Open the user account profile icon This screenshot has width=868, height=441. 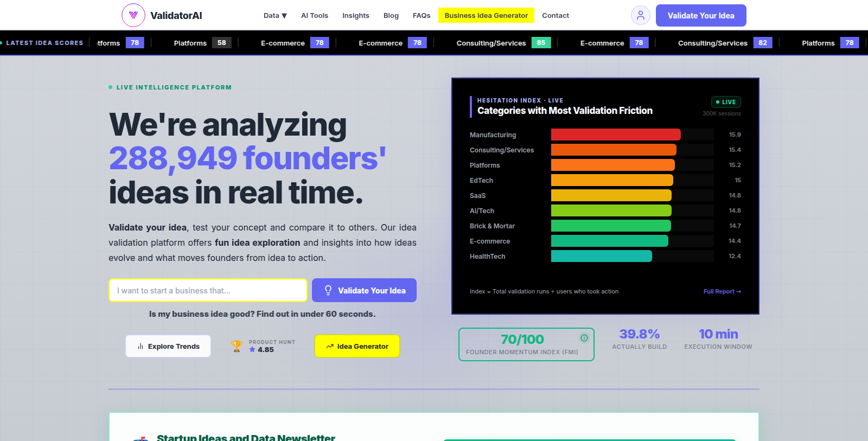(x=641, y=15)
